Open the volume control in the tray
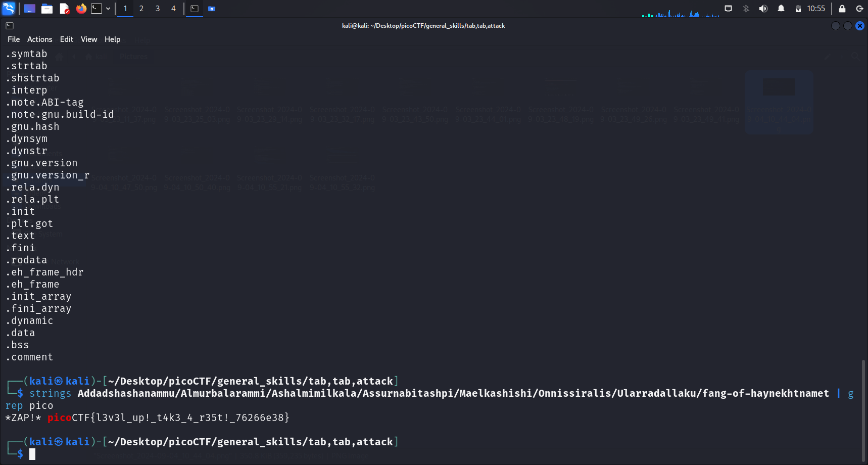This screenshot has width=868, height=465. click(x=763, y=9)
